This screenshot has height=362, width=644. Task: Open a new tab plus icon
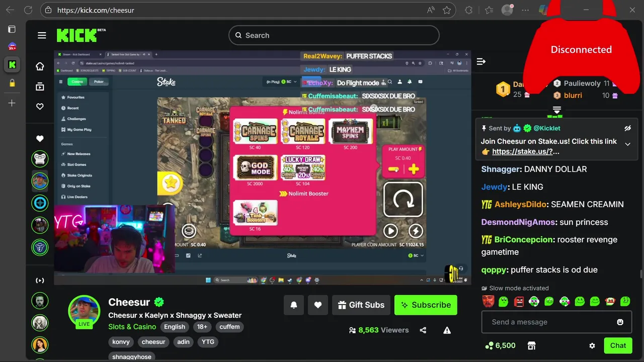(12, 103)
